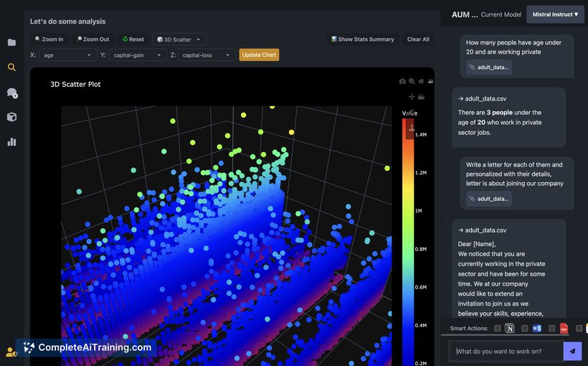
Task: Click the Plotly logo modebar icon
Action: pyautogui.click(x=430, y=81)
